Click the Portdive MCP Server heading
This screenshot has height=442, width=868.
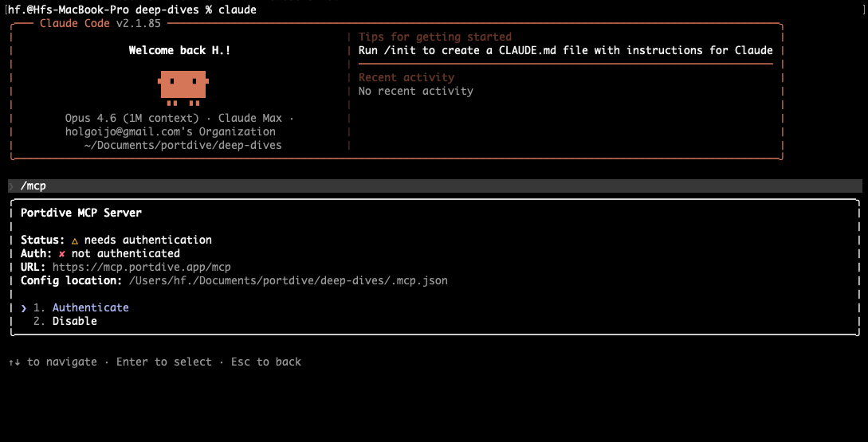tap(81, 213)
